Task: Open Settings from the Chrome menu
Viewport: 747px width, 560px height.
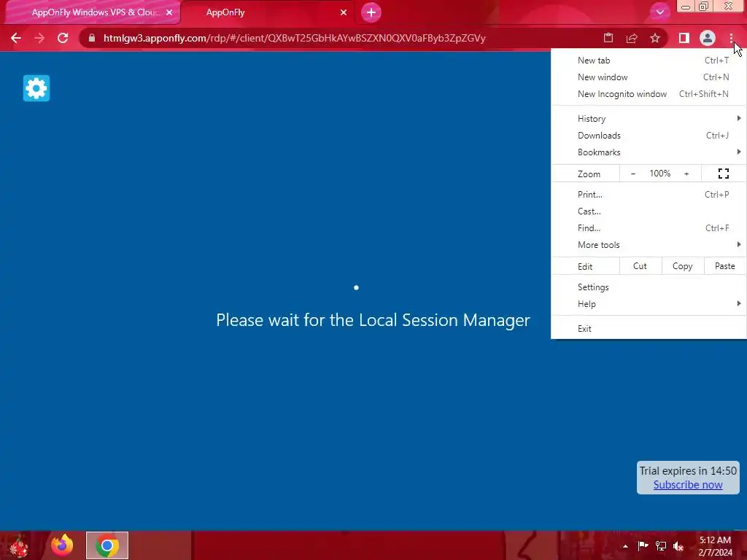Action: point(649,287)
